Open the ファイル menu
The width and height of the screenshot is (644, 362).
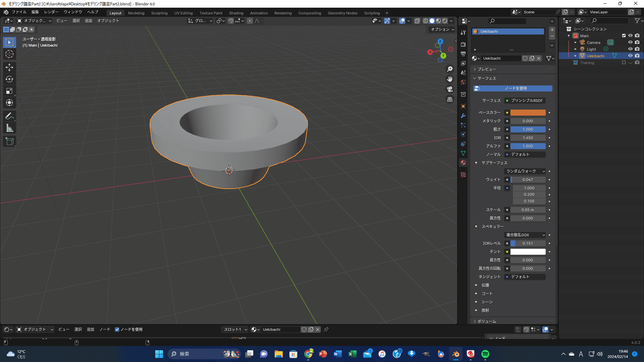(19, 12)
